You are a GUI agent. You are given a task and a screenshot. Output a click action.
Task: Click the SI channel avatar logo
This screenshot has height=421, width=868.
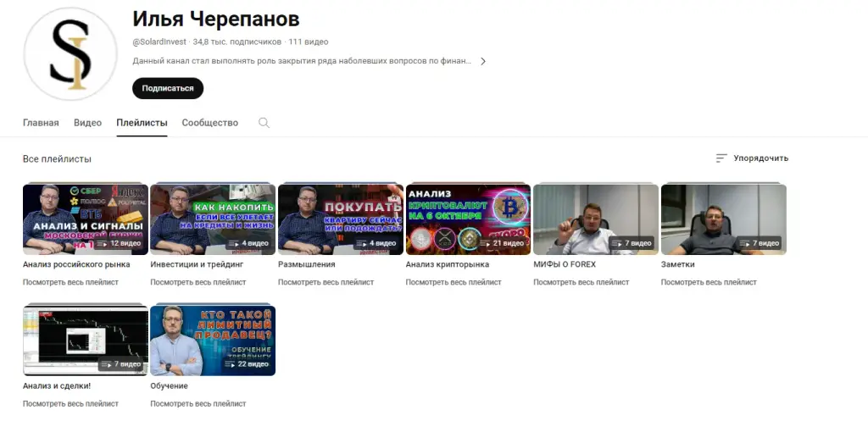pyautogui.click(x=70, y=54)
